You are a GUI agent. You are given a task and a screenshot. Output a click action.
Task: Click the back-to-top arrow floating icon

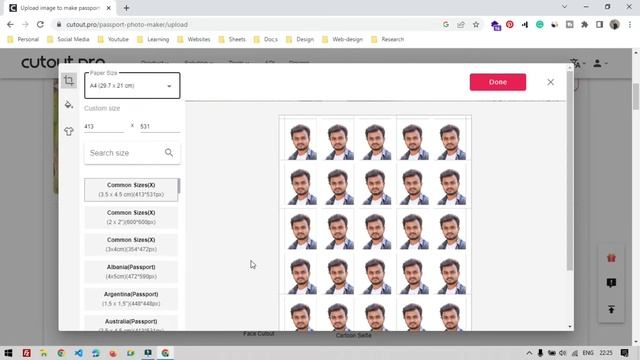click(611, 309)
